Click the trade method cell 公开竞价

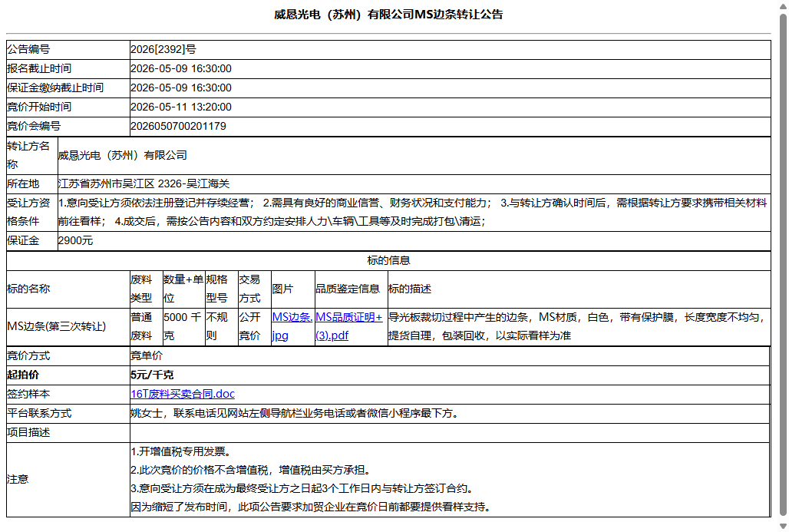tap(254, 326)
